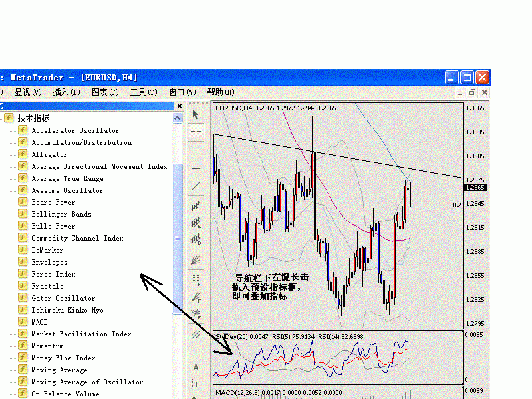Select Force Index indicator
Image resolution: width=532 pixels, height=399 pixels.
click(x=54, y=274)
